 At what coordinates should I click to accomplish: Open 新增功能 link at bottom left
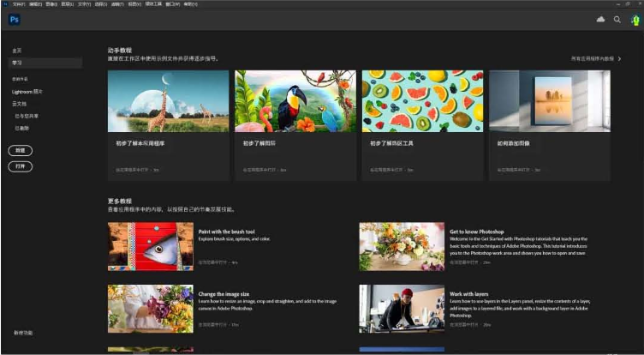pos(23,332)
